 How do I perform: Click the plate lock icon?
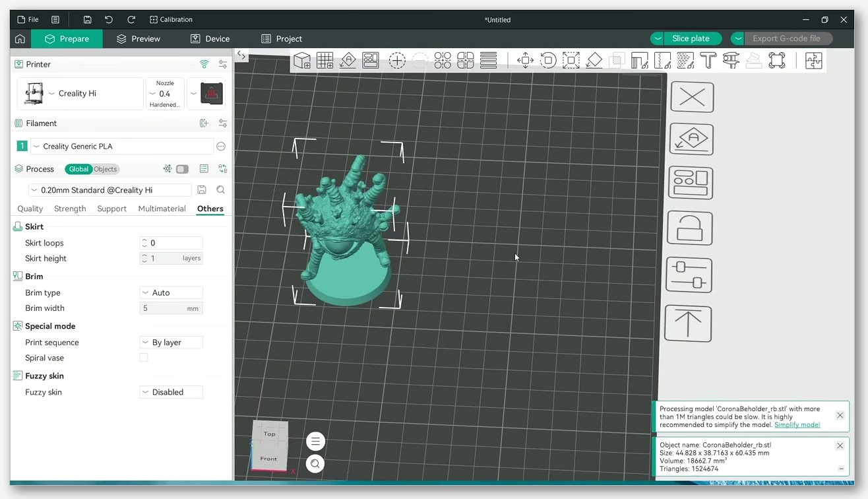click(x=689, y=228)
